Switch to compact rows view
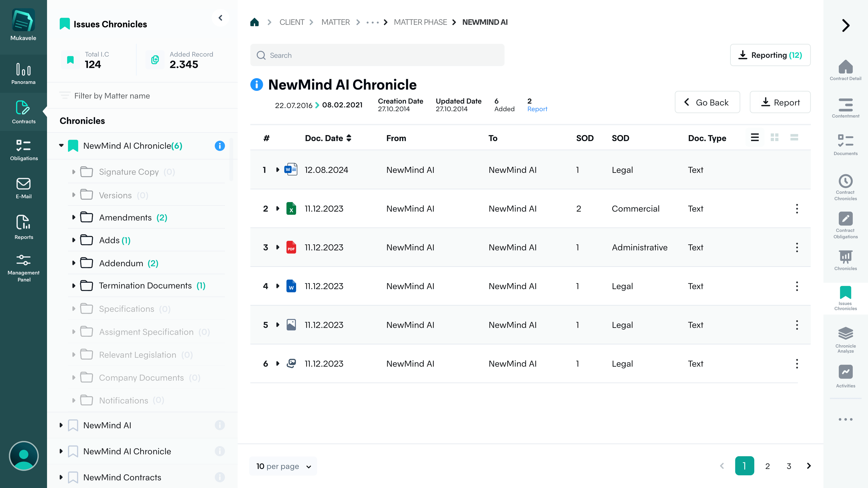The height and width of the screenshot is (488, 868). [x=794, y=137]
